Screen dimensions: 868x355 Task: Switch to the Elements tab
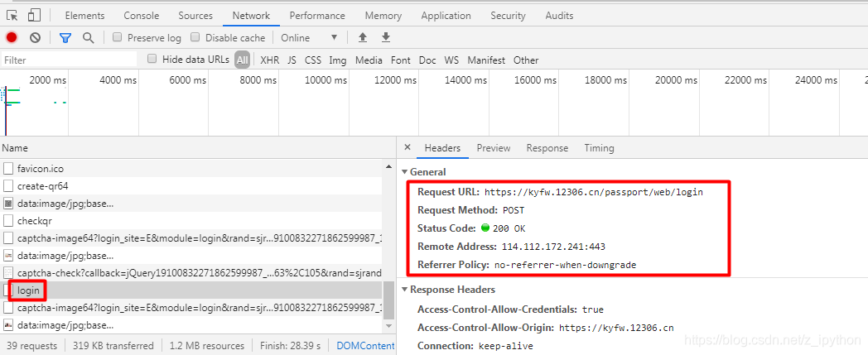(x=84, y=16)
